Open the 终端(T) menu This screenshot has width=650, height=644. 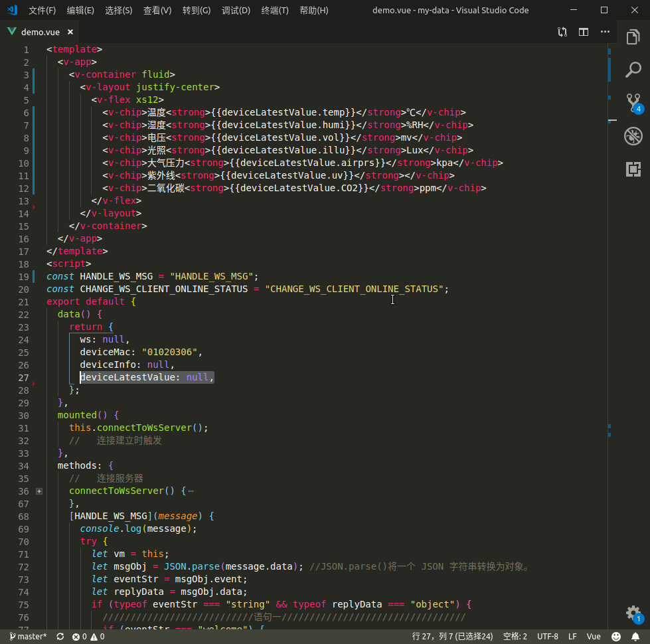pos(275,11)
